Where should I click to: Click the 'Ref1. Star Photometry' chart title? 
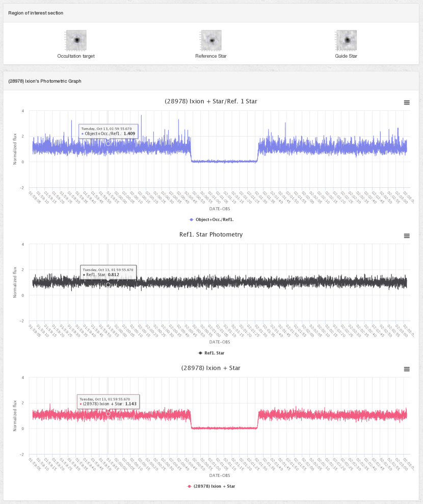pos(211,235)
